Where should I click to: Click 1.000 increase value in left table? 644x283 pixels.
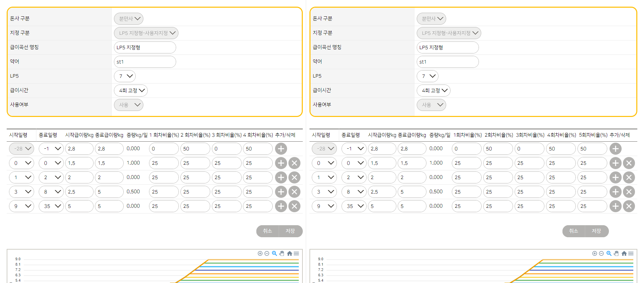tap(133, 163)
